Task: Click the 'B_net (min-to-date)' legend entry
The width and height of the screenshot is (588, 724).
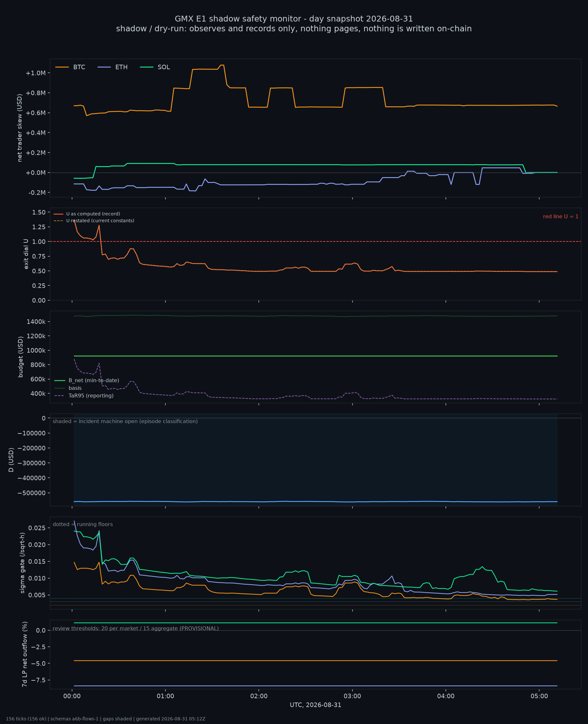Action: click(x=87, y=381)
